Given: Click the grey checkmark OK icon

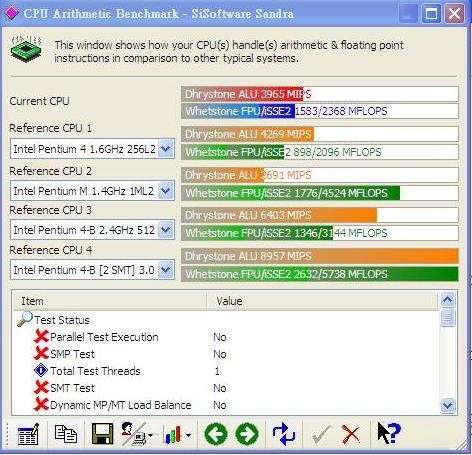Looking at the screenshot, I should 320,434.
